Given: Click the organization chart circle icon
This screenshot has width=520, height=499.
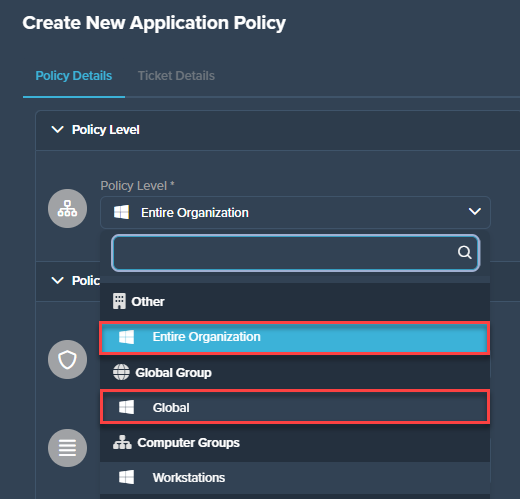Looking at the screenshot, I should (68, 209).
